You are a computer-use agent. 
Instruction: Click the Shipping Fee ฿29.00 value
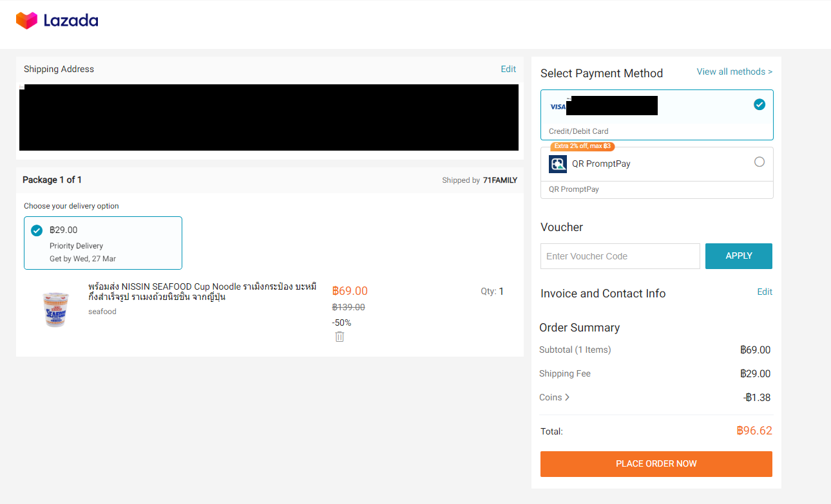(x=755, y=373)
